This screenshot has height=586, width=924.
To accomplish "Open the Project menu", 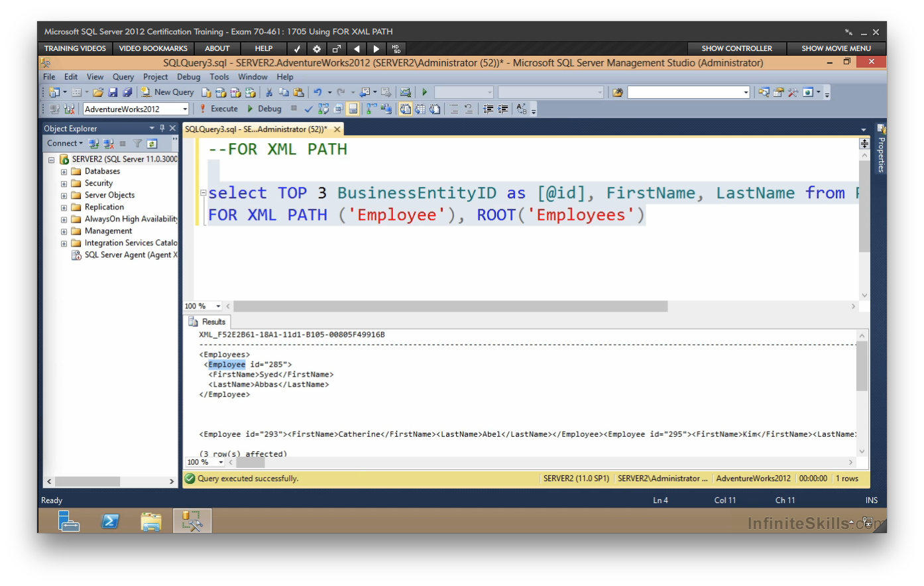I will click(156, 77).
